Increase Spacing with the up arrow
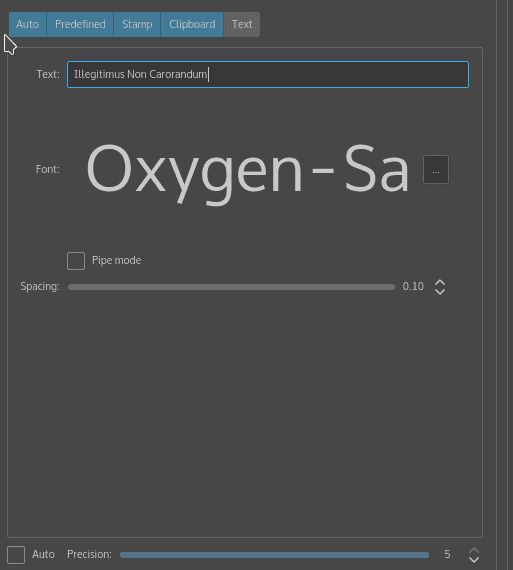Viewport: 513px width, 570px height. [440, 282]
